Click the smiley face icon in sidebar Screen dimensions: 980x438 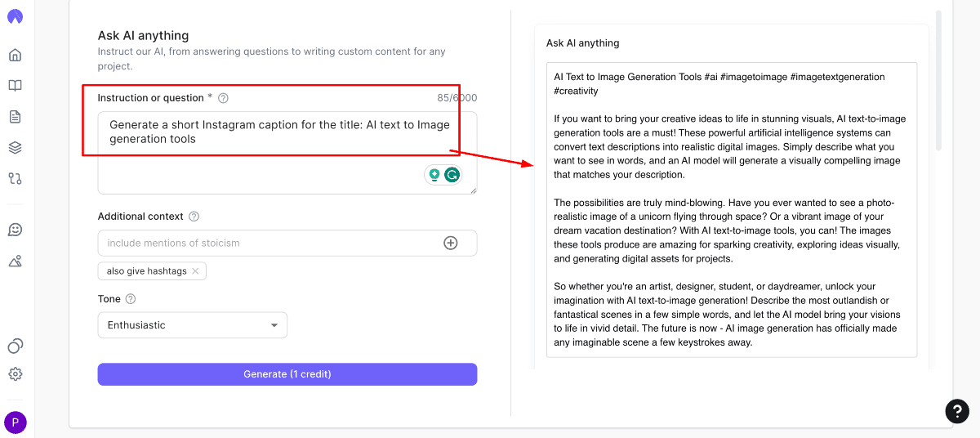(x=15, y=230)
